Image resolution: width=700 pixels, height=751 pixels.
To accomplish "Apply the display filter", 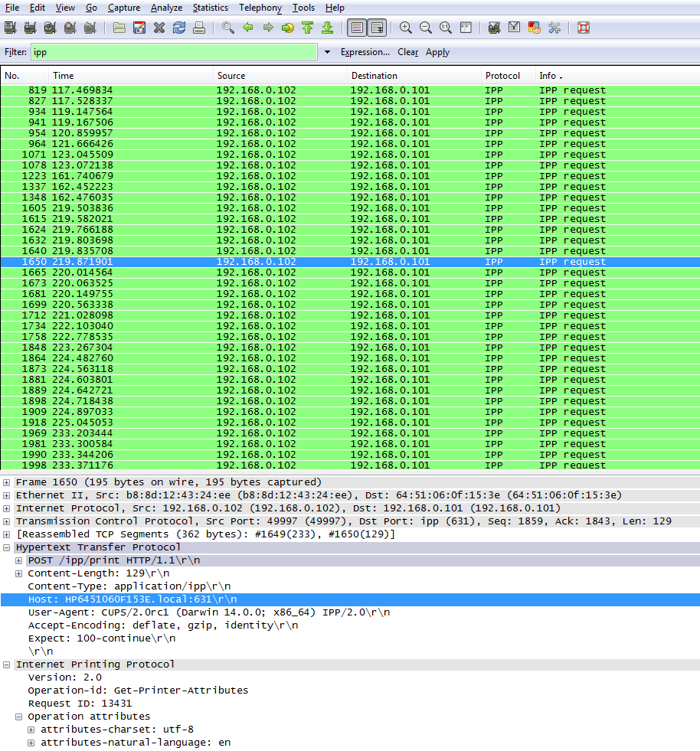I will 437,52.
